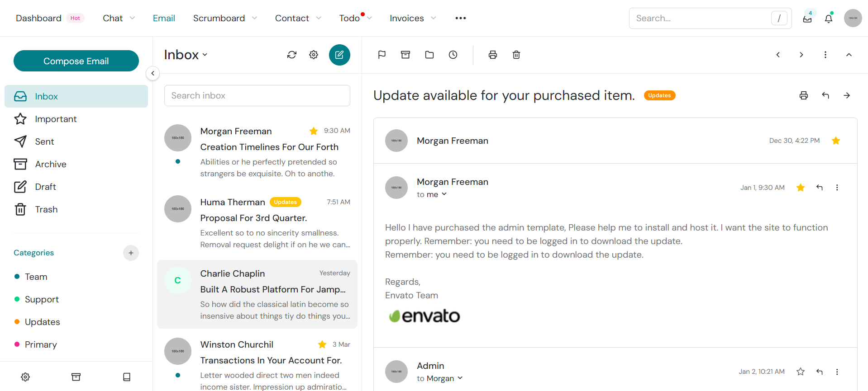
Task: Toggle star on Jan 1 message
Action: 801,188
